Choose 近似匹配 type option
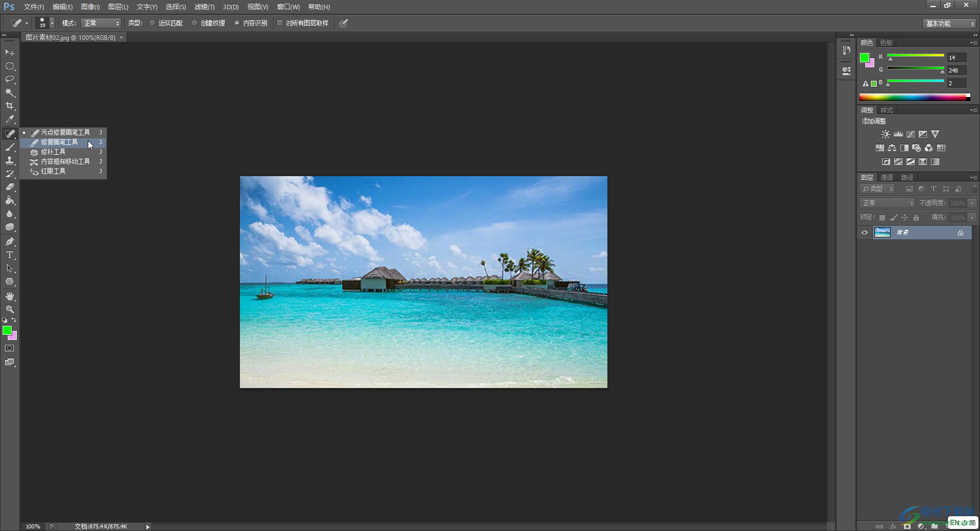The width and height of the screenshot is (980, 531). 165,23
